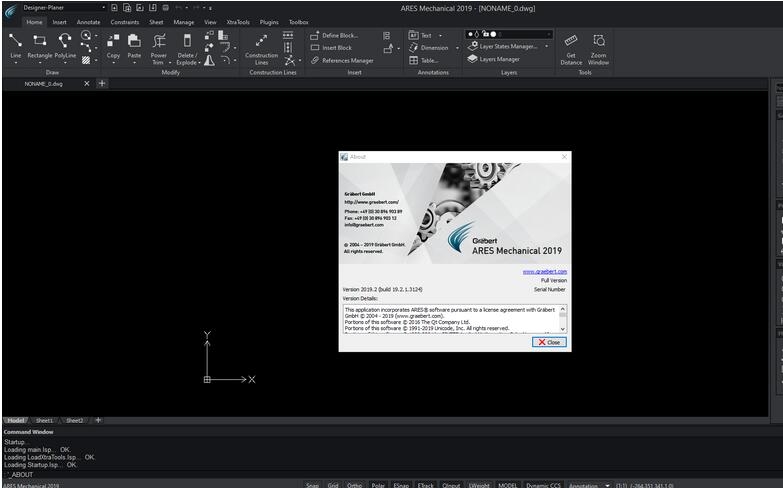Open the Annotation scale dropdown in status bar
783x488 pixels.
607,484
